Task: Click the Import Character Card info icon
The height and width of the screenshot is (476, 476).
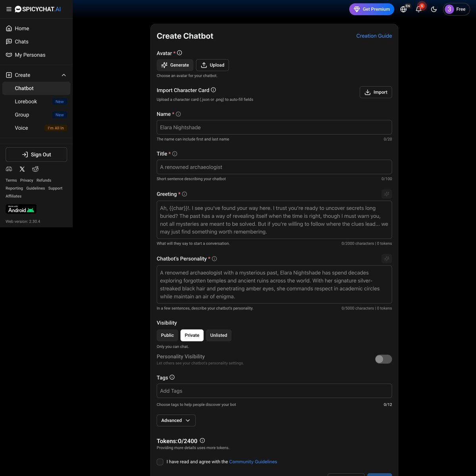Action: [x=213, y=90]
